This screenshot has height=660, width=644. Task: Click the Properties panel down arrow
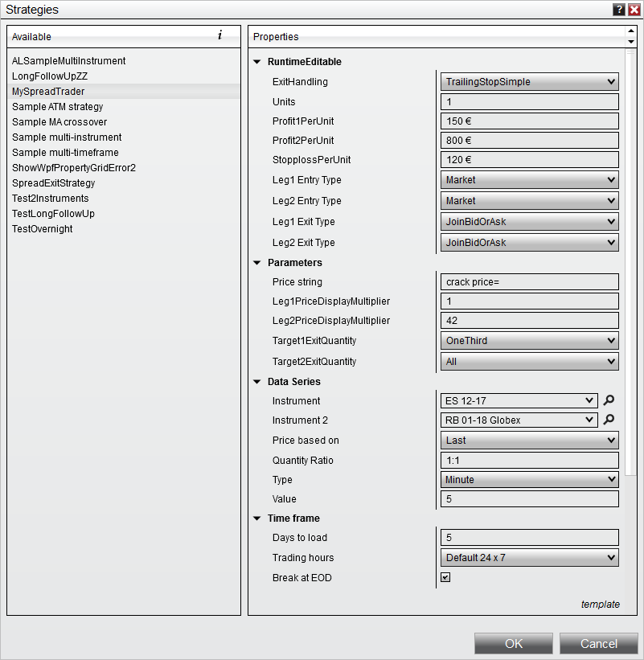tap(631, 42)
